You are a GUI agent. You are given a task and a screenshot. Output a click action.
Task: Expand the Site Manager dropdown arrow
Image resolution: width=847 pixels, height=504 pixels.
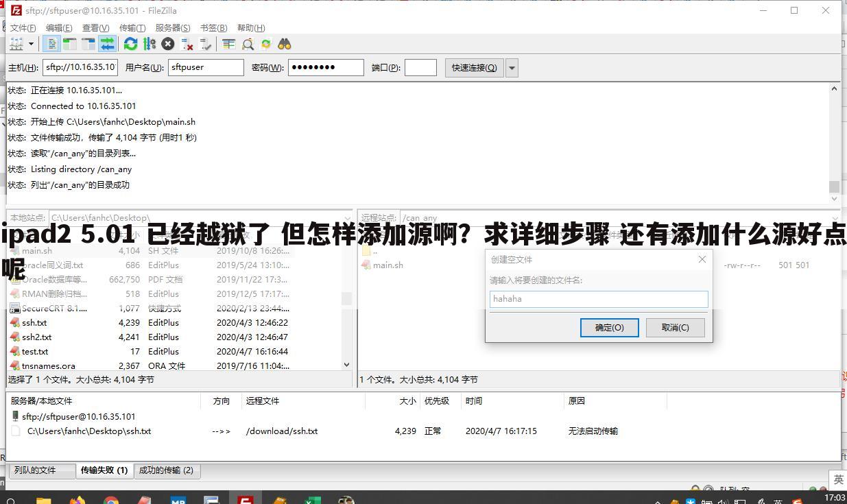29,43
